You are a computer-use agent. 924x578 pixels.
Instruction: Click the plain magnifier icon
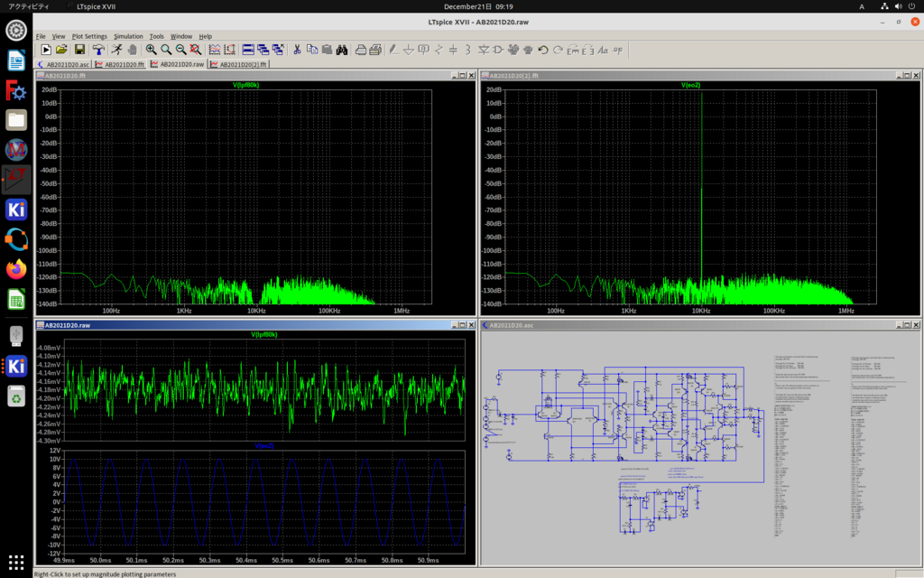166,51
